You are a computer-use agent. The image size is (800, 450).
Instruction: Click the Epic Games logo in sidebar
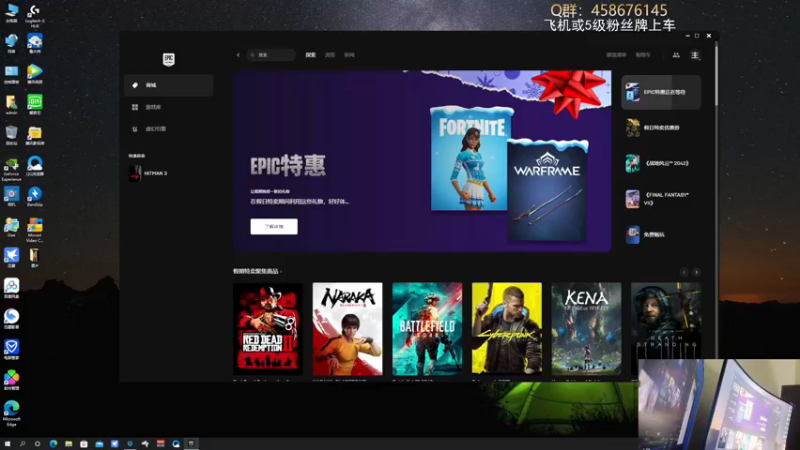[x=168, y=60]
